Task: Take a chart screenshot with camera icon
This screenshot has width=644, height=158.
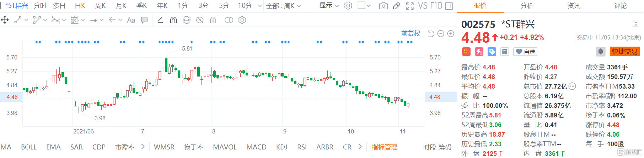Action: tap(383, 6)
